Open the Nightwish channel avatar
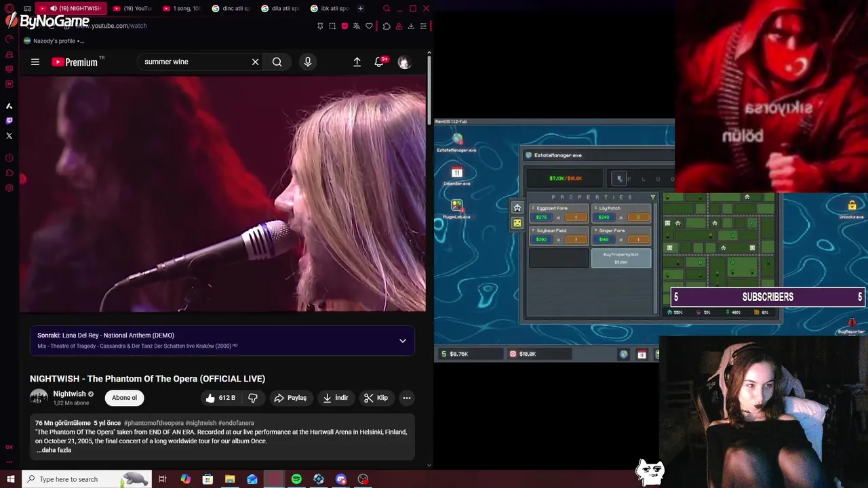868x488 pixels. pyautogui.click(x=39, y=398)
